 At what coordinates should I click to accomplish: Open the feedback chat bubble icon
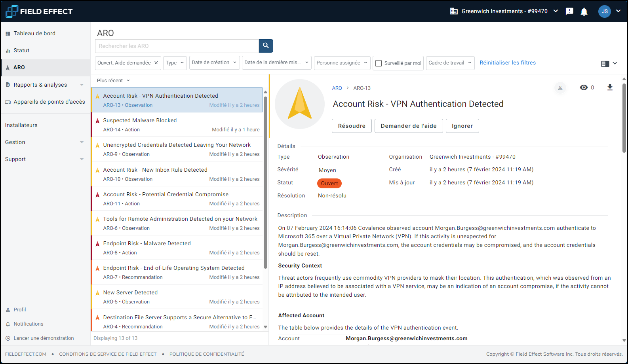click(x=569, y=11)
